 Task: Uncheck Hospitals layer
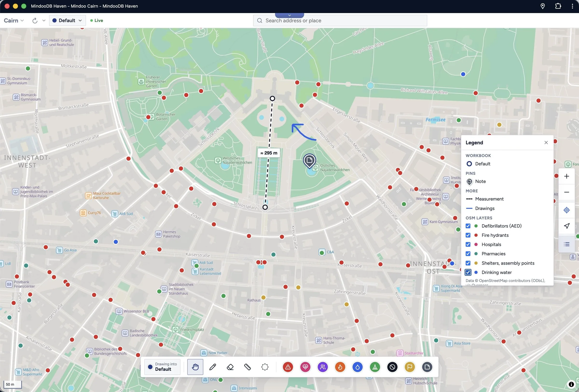[468, 244]
